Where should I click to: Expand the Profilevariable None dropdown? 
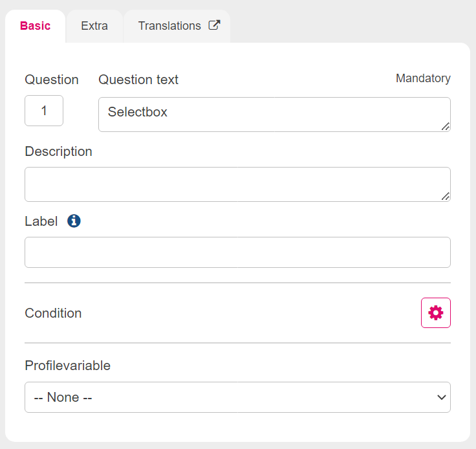237,397
